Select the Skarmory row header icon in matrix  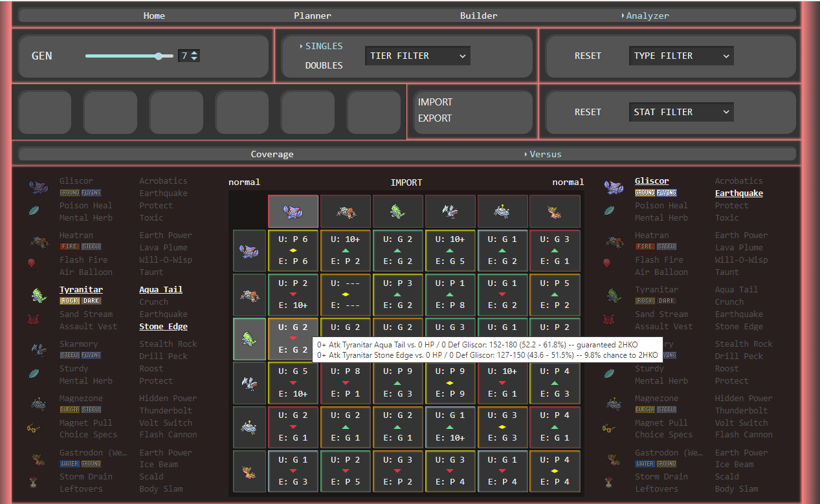coord(249,383)
